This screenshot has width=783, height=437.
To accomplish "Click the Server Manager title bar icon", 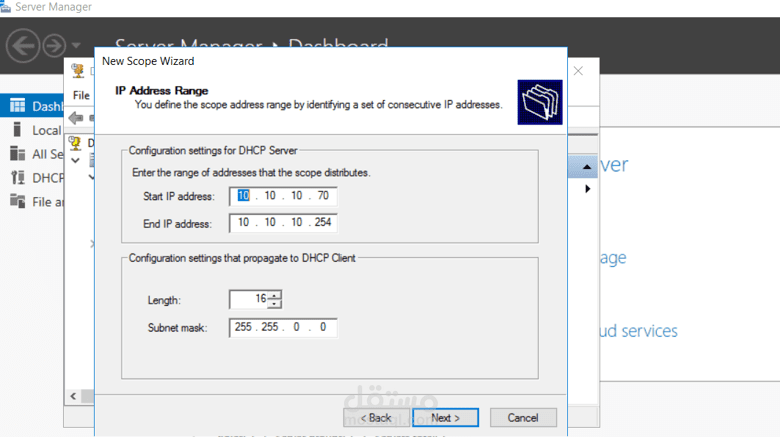I will pyautogui.click(x=5, y=6).
